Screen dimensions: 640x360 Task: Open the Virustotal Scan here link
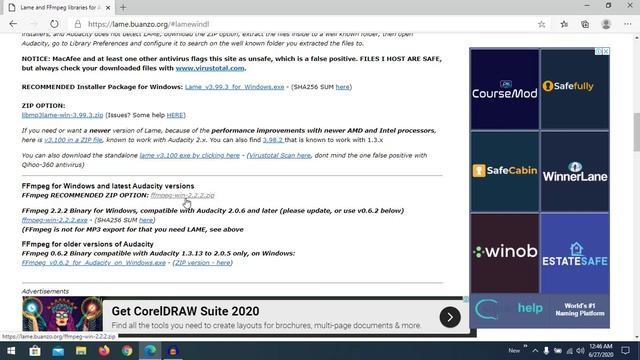(x=280, y=156)
